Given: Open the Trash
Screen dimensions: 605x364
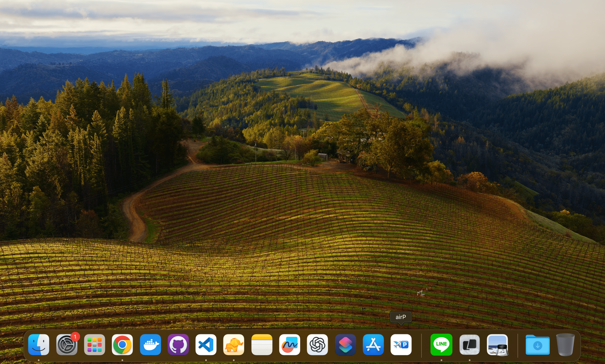Looking at the screenshot, I should pos(565,345).
